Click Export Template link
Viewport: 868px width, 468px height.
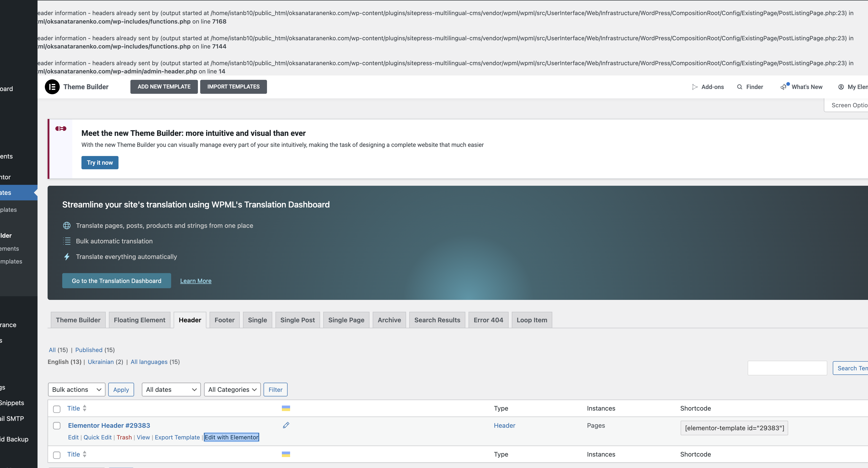click(177, 437)
